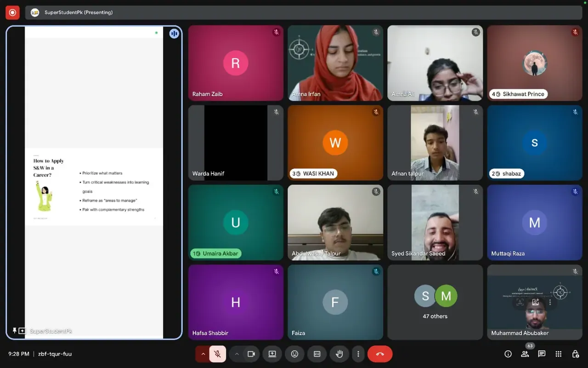Image resolution: width=588 pixels, height=368 pixels.
Task: Turn on closed captions
Action: pos(317,354)
